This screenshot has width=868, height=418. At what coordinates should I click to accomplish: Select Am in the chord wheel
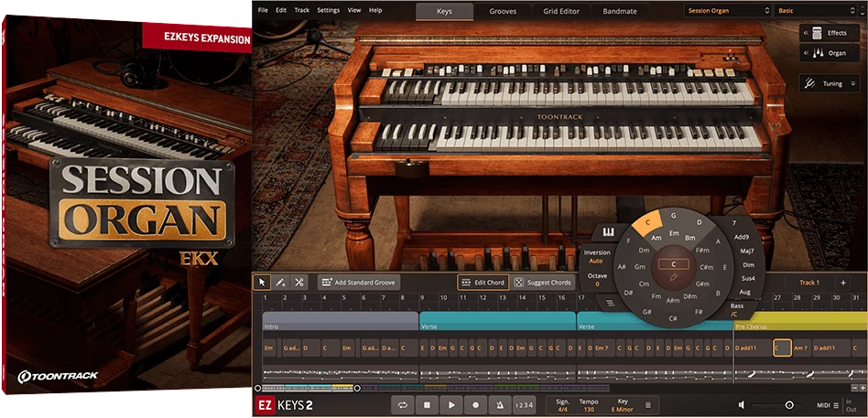656,238
